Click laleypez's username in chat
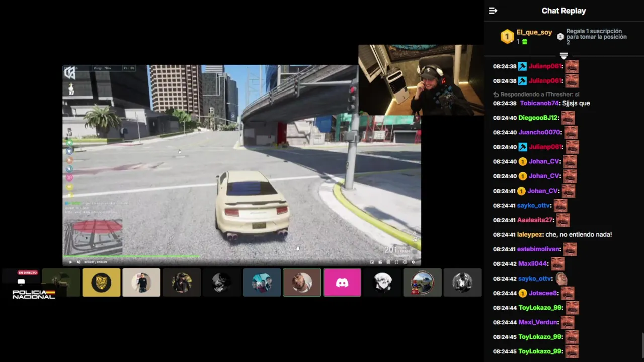 (530, 234)
